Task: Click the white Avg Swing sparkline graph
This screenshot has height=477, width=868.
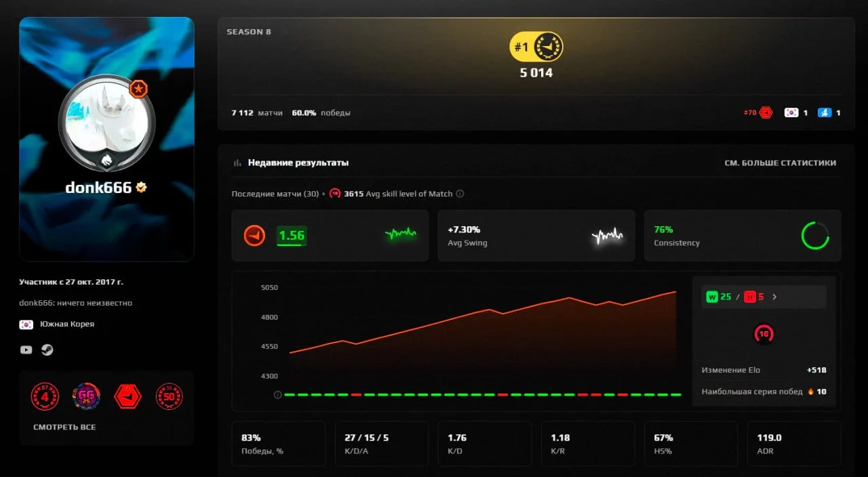Action: [607, 236]
